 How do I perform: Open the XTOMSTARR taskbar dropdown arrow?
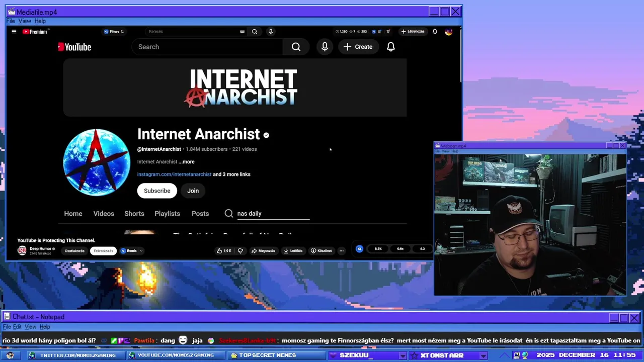coord(483,355)
